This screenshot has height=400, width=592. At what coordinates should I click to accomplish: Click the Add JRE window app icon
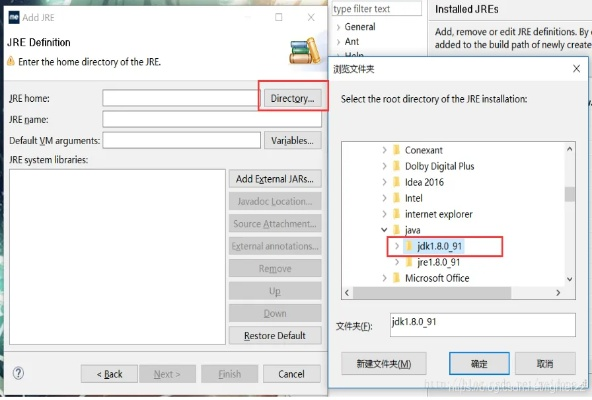[x=14, y=17]
